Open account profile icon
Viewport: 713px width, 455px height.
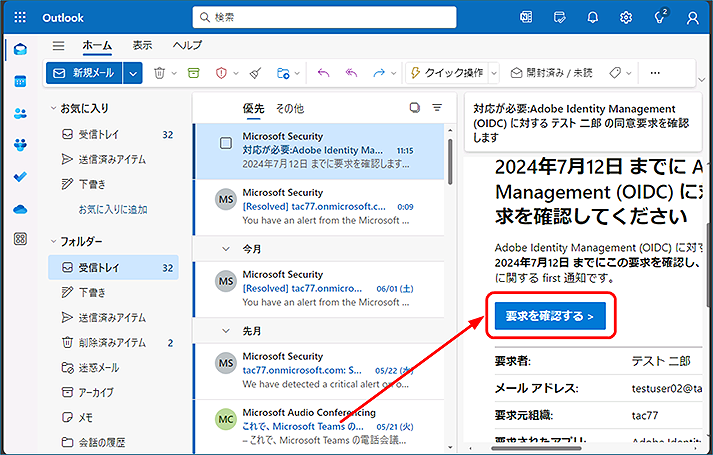click(693, 18)
